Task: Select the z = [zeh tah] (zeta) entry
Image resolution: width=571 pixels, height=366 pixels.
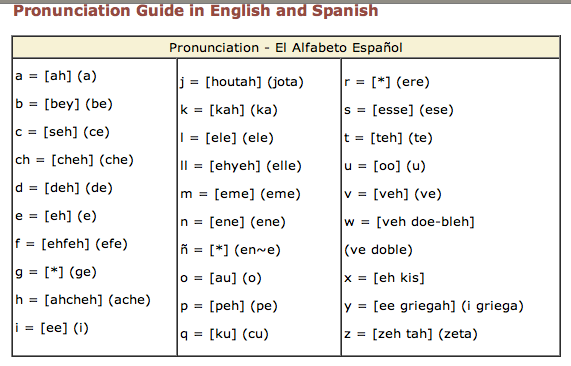Action: [411, 334]
